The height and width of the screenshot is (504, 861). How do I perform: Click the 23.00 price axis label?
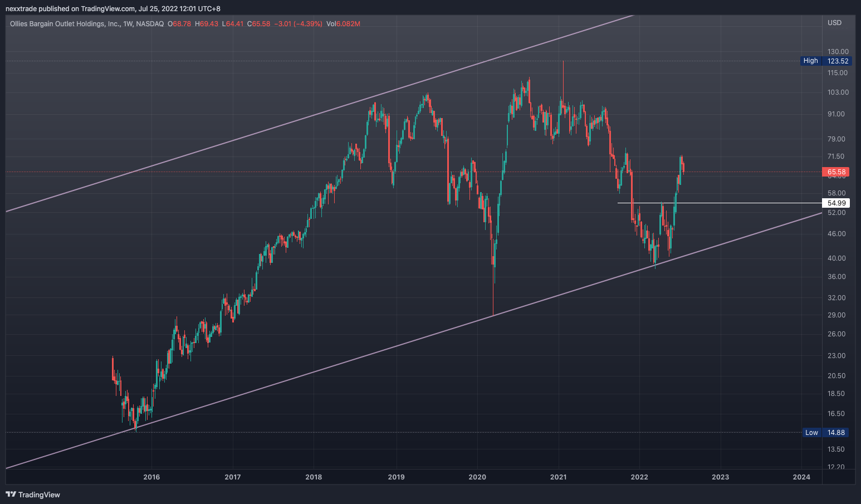click(x=836, y=356)
